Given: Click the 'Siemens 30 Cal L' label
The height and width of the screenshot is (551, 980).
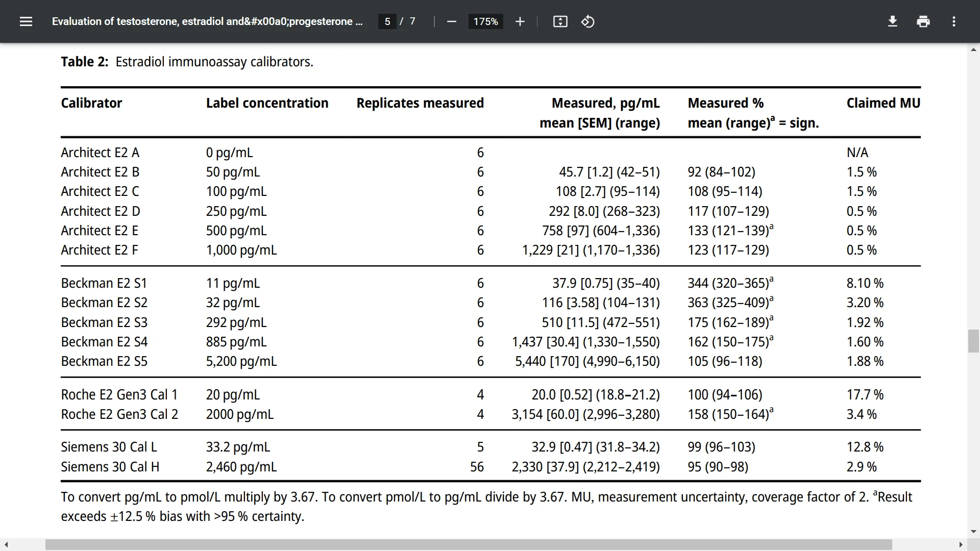Looking at the screenshot, I should [109, 447].
